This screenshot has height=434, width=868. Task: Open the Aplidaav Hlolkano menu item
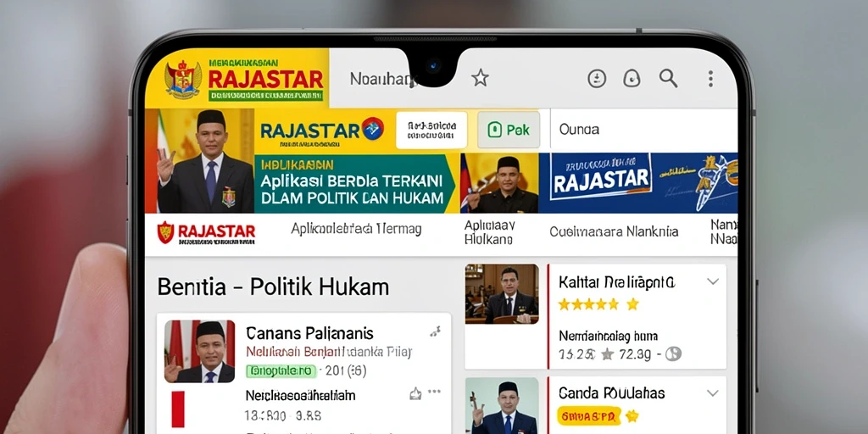coord(489,232)
